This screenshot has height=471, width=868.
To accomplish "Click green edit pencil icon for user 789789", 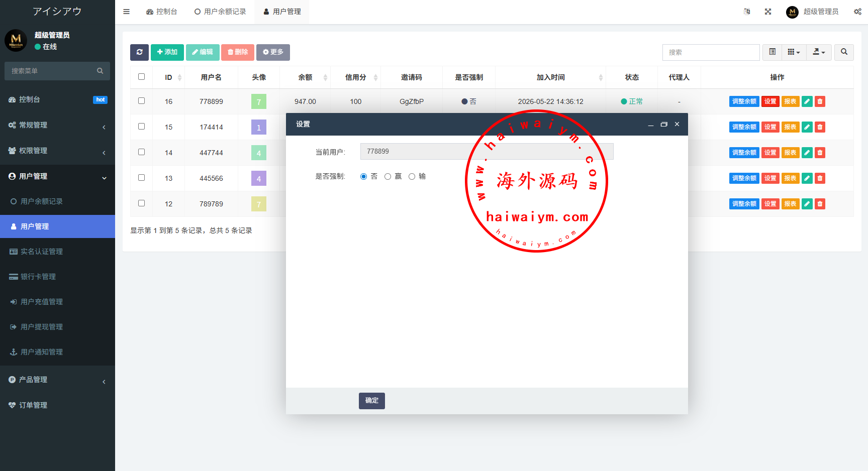I will click(807, 204).
